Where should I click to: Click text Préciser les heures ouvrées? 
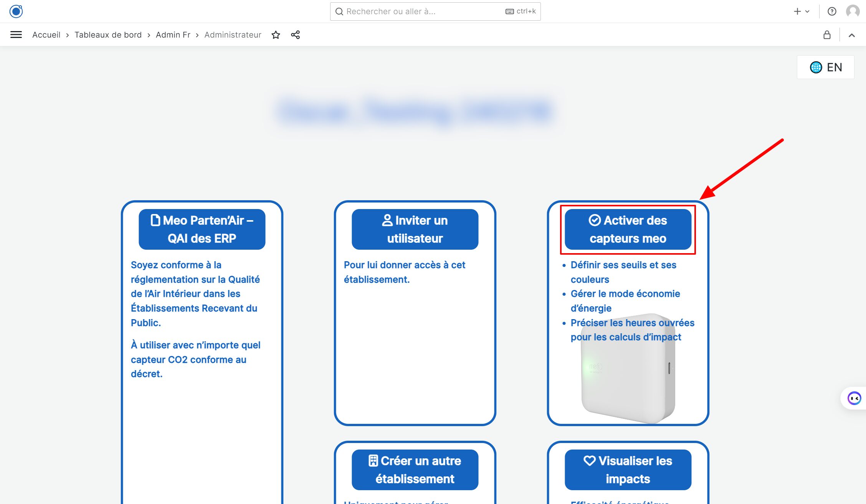[633, 330]
